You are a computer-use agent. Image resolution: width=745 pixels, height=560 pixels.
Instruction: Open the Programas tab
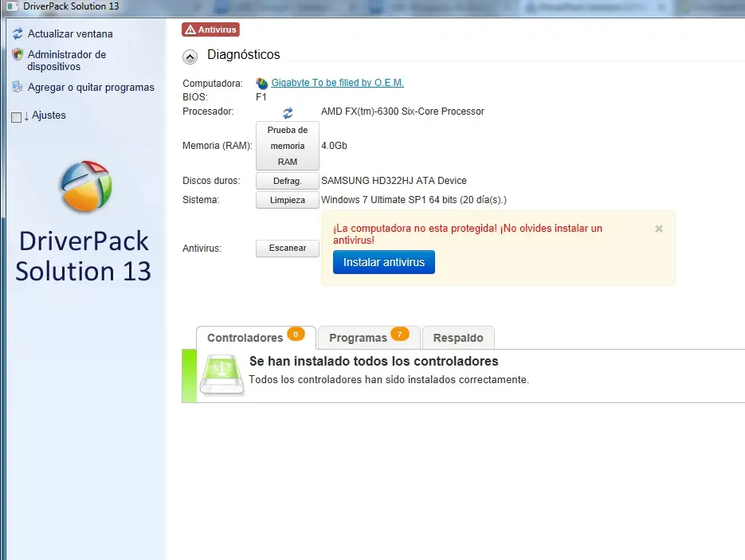click(369, 337)
